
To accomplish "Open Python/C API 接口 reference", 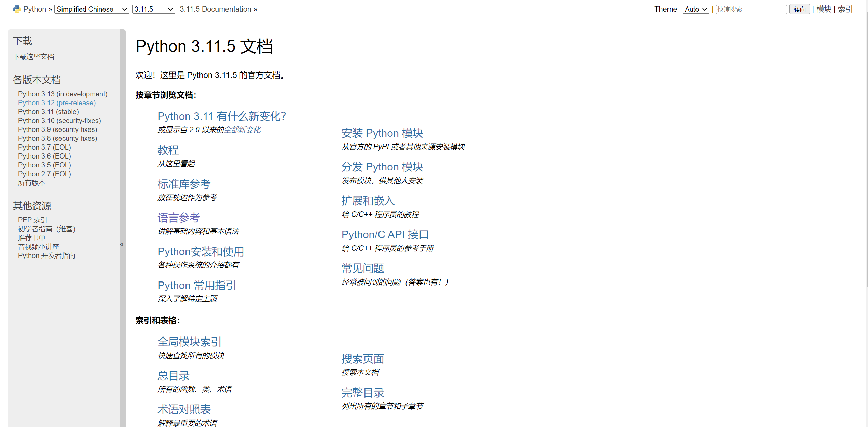I will pos(385,234).
